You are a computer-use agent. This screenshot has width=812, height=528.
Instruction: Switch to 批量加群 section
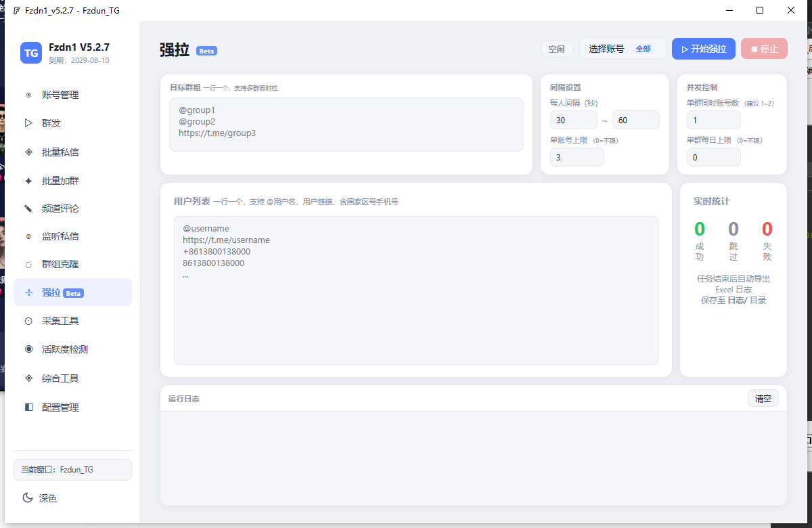[72, 181]
